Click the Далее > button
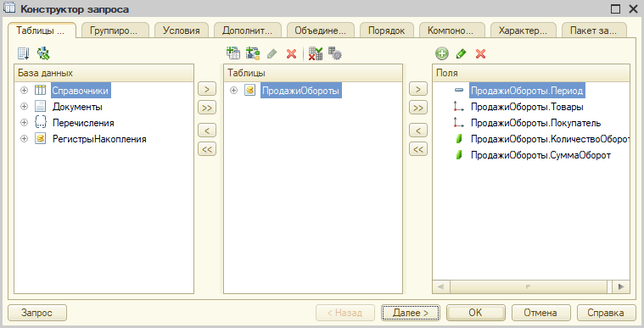The image size is (644, 328). (x=411, y=313)
